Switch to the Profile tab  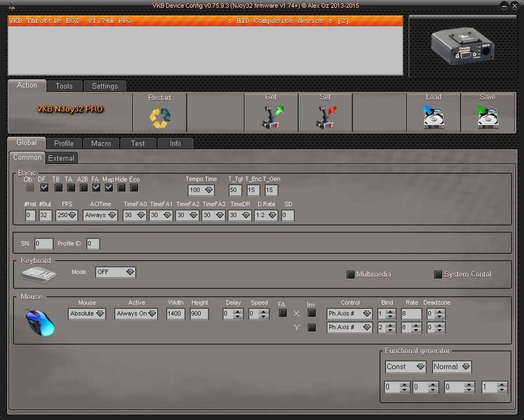(64, 143)
